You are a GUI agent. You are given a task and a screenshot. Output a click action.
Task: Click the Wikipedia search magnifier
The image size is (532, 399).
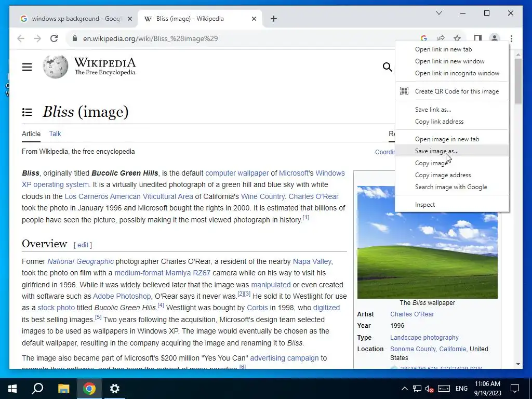(x=387, y=67)
